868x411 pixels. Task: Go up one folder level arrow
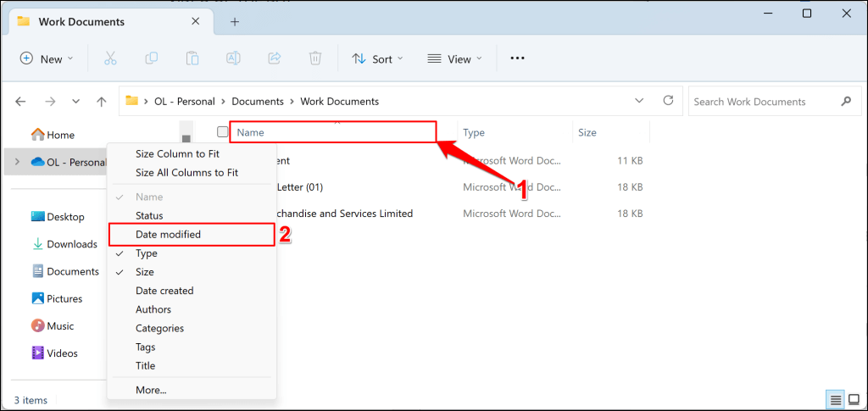pyautogui.click(x=102, y=101)
